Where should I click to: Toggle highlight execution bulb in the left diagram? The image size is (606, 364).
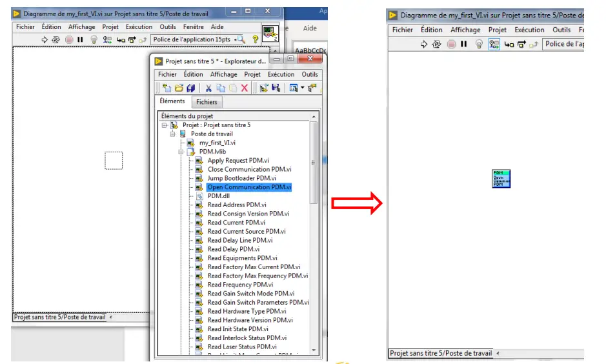click(94, 39)
